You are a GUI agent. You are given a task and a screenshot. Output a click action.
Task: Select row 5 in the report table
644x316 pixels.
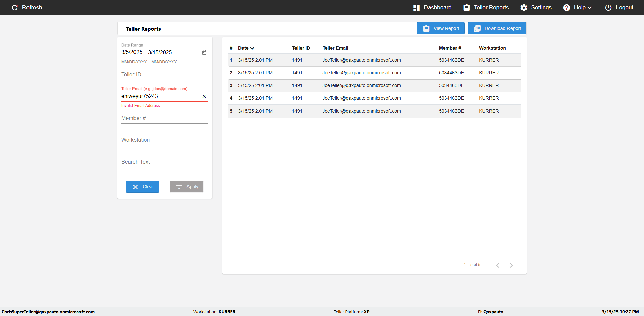[374, 111]
